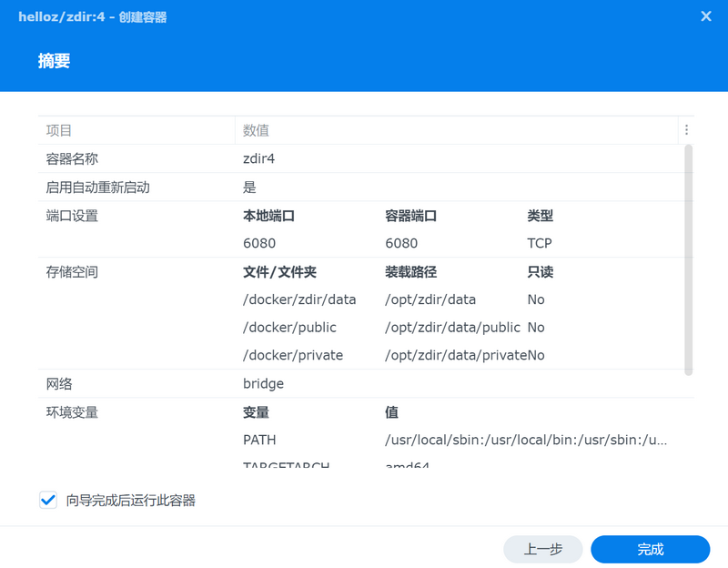Open column options three-dot menu
728x568 pixels.
pyautogui.click(x=686, y=130)
